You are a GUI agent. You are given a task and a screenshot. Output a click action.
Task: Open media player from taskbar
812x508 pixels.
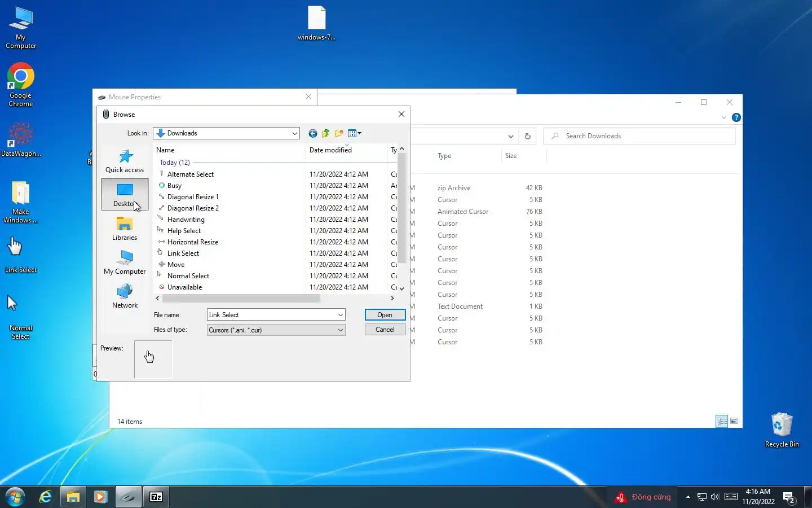(101, 497)
